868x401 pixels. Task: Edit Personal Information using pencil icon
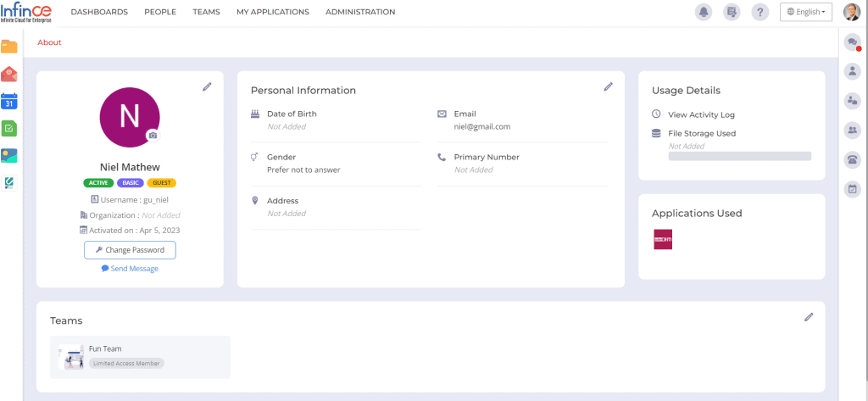[x=608, y=86]
